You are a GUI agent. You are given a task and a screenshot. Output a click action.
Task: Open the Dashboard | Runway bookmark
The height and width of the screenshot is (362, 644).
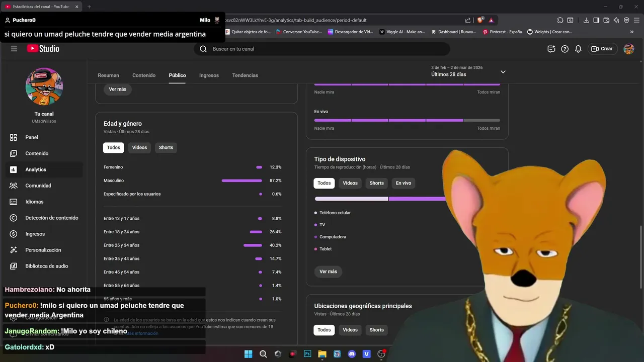(x=453, y=32)
